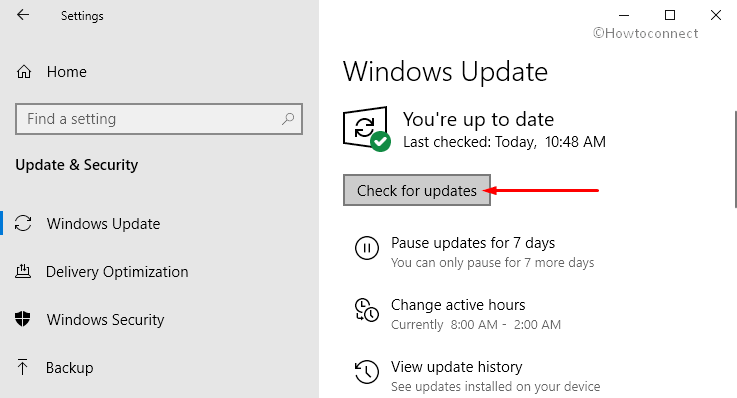The image size is (737, 398).
Task: Select Backup in the sidebar
Action: click(70, 367)
